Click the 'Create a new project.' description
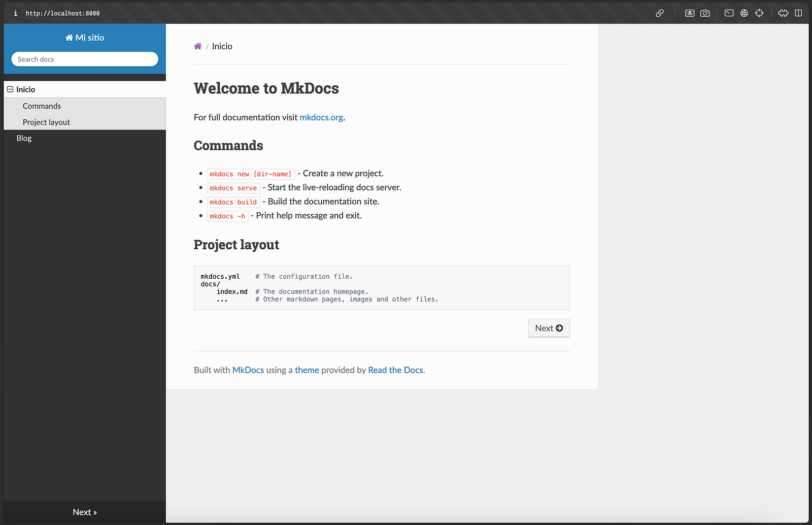Screen dimensions: 812x525 343,174
